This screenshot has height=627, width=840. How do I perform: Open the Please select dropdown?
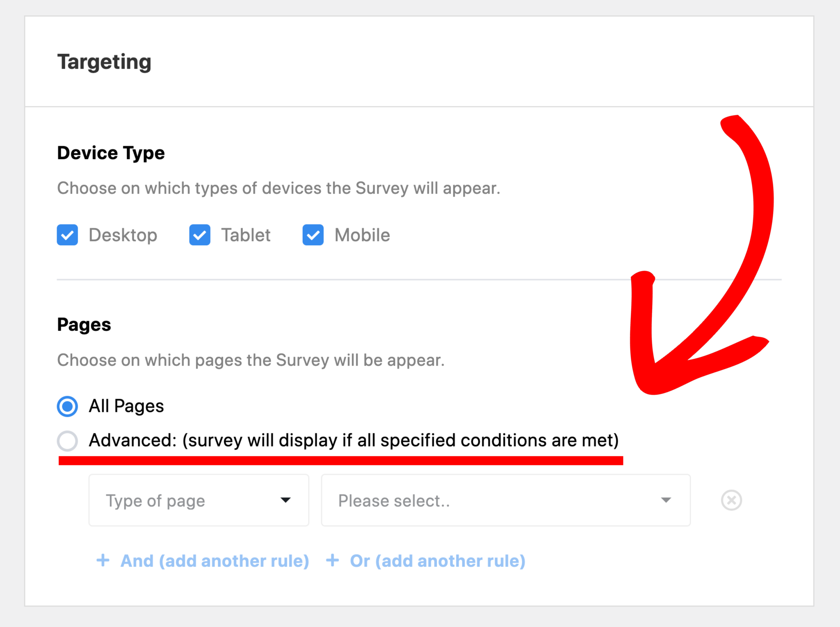[x=505, y=500]
